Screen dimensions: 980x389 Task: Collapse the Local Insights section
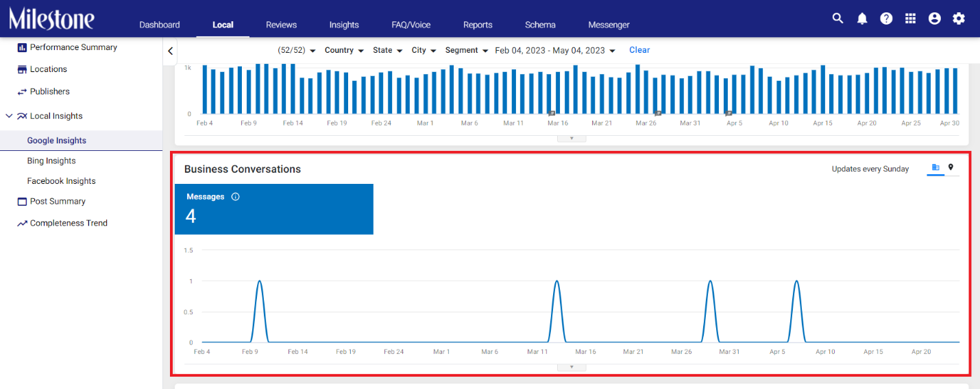(9, 116)
